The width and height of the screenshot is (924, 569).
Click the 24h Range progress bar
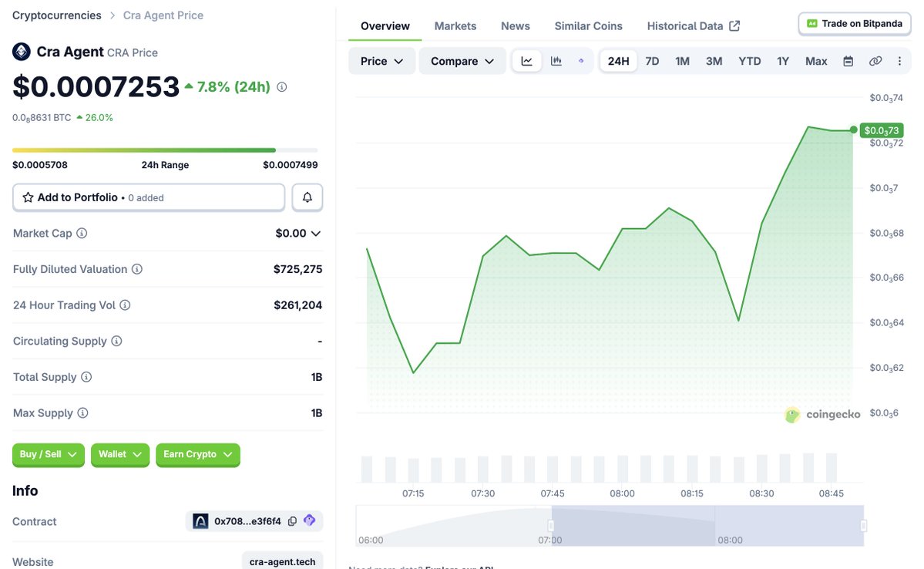pyautogui.click(x=165, y=150)
